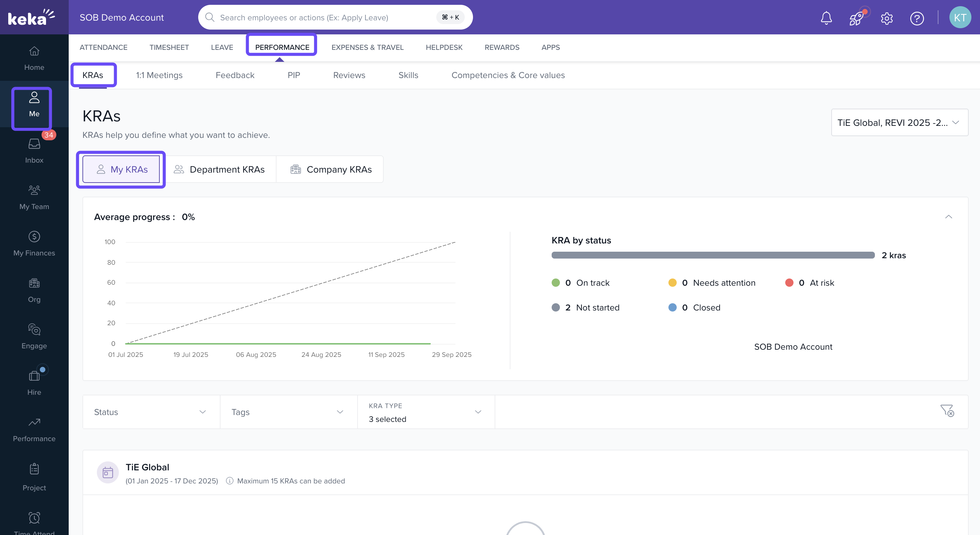Click the rocket what's new icon
980x535 pixels.
tap(856, 18)
